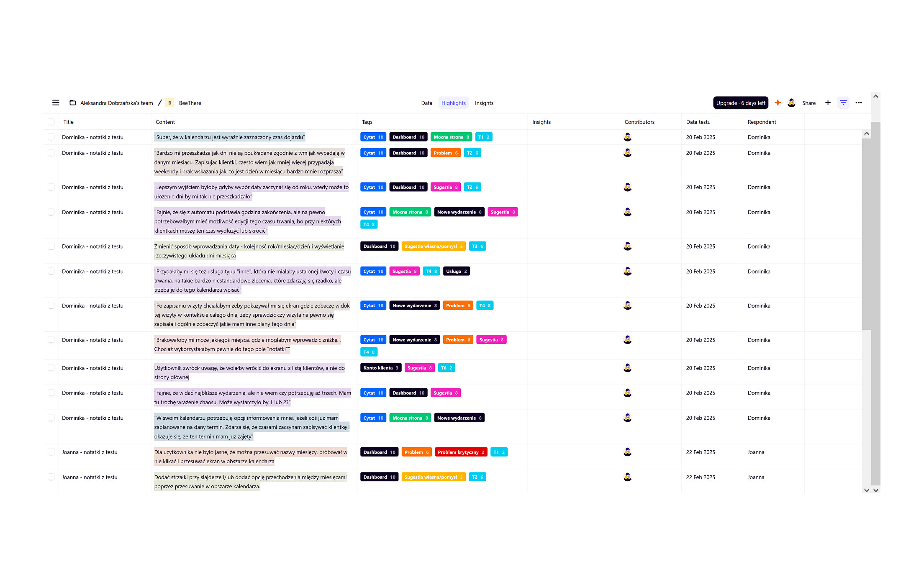Click the table scroll up arrow
This screenshot has height=585, width=924.
[x=867, y=134]
